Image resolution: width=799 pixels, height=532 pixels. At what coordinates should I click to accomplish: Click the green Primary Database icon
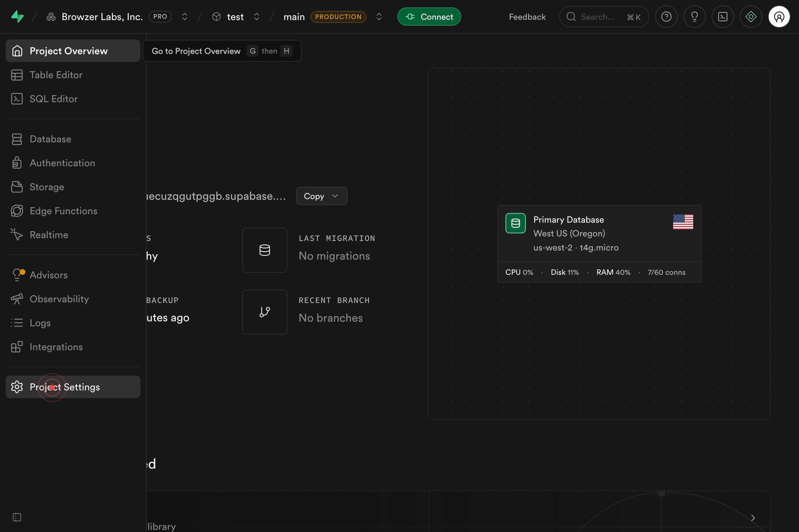516,223
